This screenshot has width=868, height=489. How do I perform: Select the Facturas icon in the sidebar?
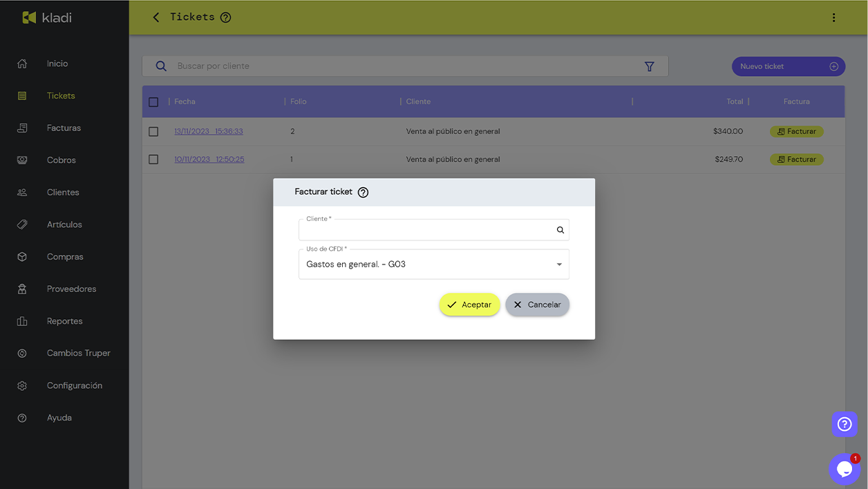(21, 127)
